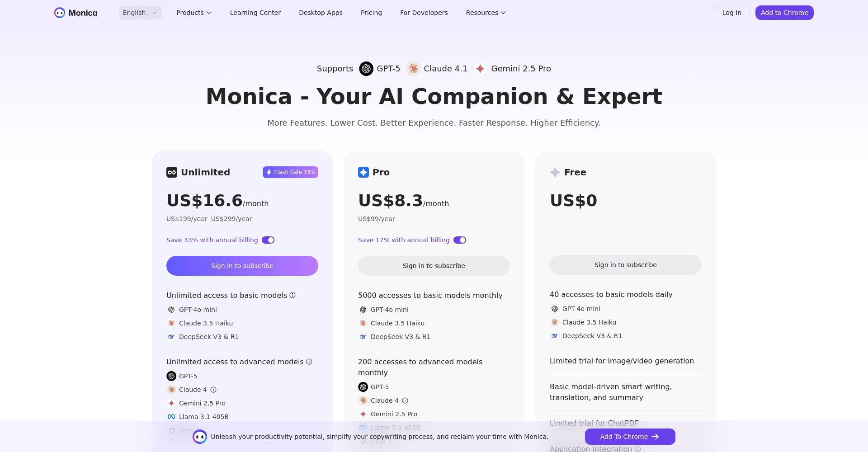Image resolution: width=868 pixels, height=452 pixels.
Task: Click the DeepSeek icon in the Free plan
Action: (x=554, y=336)
